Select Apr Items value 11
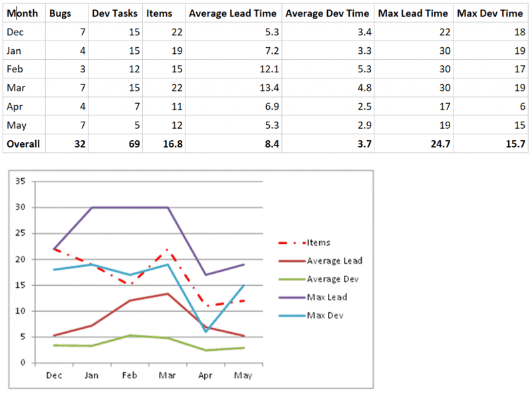The width and height of the screenshot is (532, 394). (164, 106)
